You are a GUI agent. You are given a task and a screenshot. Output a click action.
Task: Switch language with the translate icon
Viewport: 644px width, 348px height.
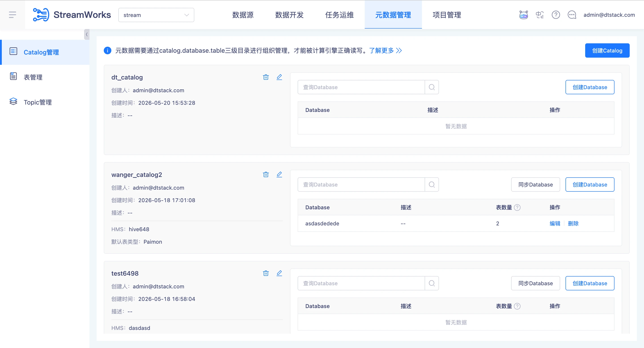(x=540, y=15)
